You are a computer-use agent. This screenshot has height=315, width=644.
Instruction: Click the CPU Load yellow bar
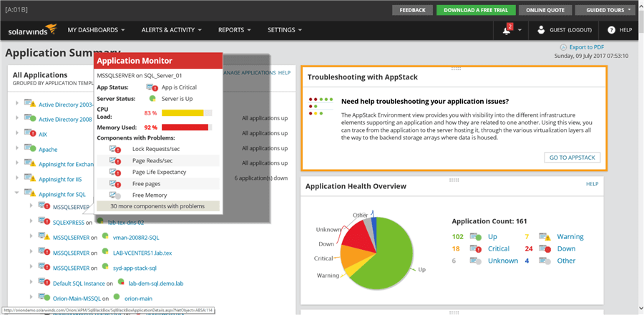tap(182, 113)
